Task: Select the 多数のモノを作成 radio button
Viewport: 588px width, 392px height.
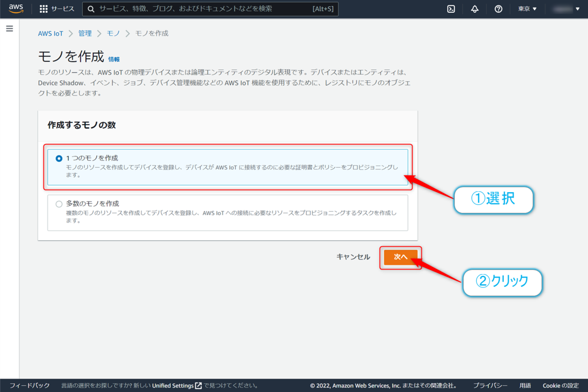Action: pos(59,204)
